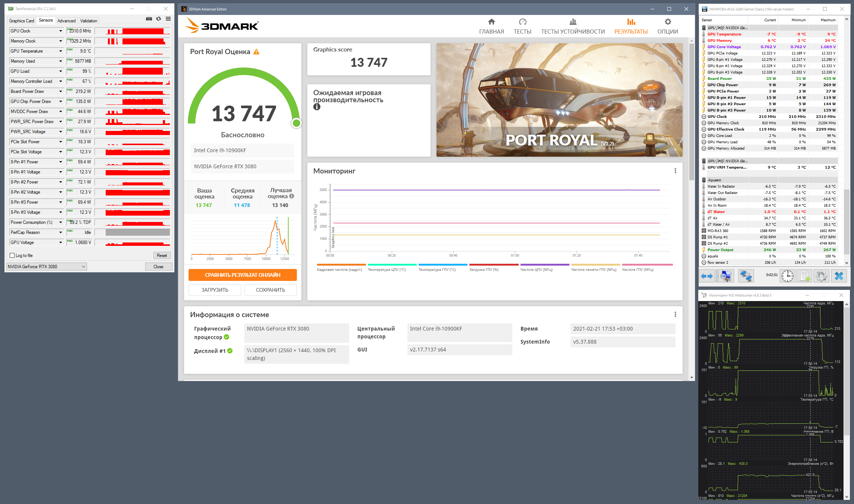Switch to the Advanced tab in GPU-Z
Screen dimensions: 854x504
pos(66,21)
